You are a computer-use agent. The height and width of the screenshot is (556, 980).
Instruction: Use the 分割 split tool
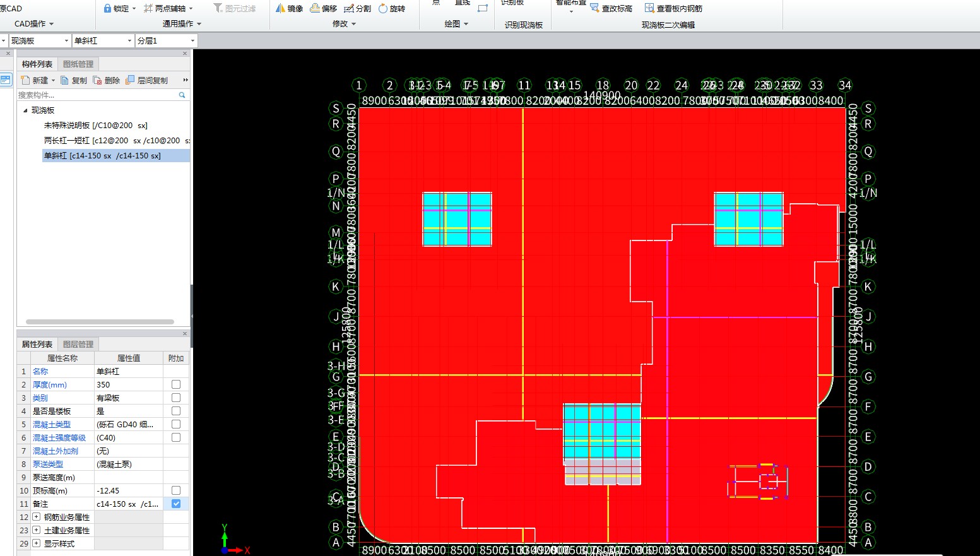(x=357, y=8)
